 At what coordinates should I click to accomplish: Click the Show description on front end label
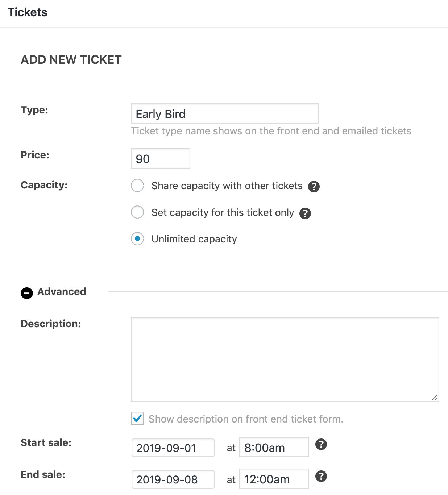(x=246, y=419)
